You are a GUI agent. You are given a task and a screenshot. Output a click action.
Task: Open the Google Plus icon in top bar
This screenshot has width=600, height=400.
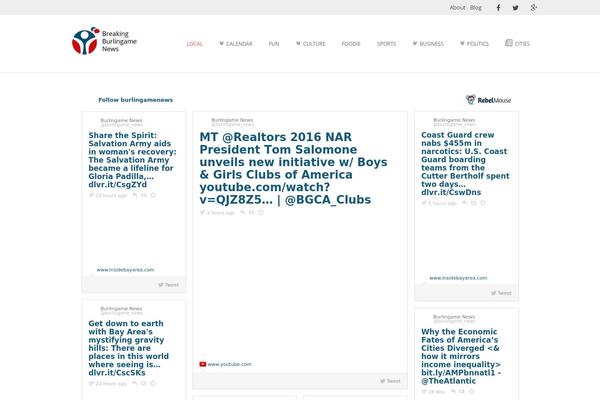click(534, 8)
